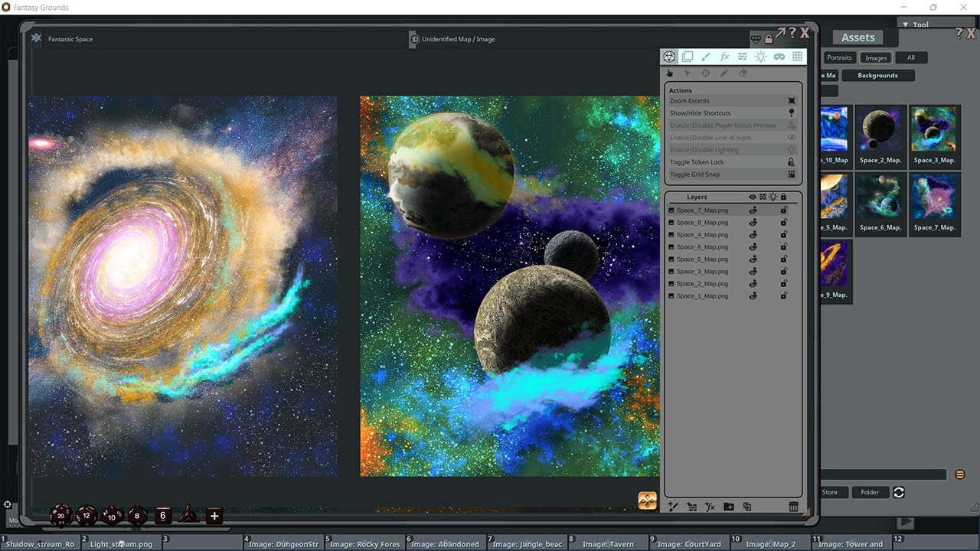Select the lighting tools icon
Viewport: 980px width, 551px height.
pos(760,56)
